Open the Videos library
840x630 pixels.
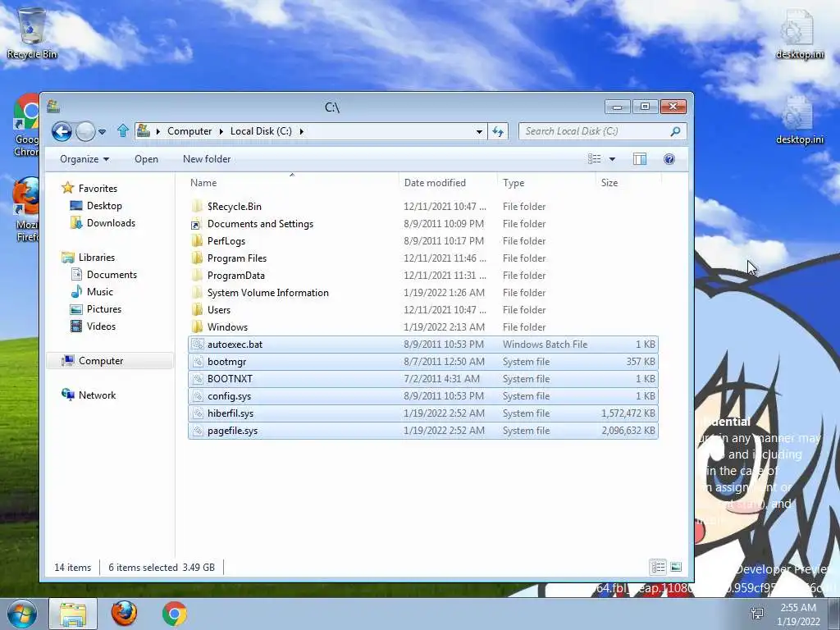tap(101, 326)
